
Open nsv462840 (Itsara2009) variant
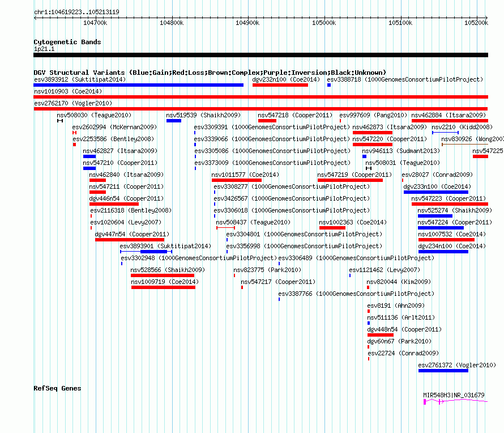pyautogui.click(x=126, y=175)
